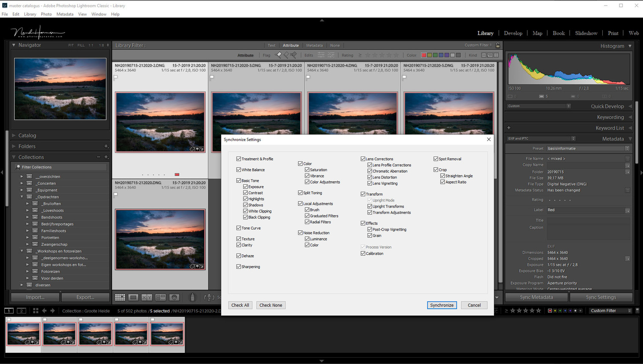Uncheck Lens Profile Corrections checkbox

click(x=370, y=165)
